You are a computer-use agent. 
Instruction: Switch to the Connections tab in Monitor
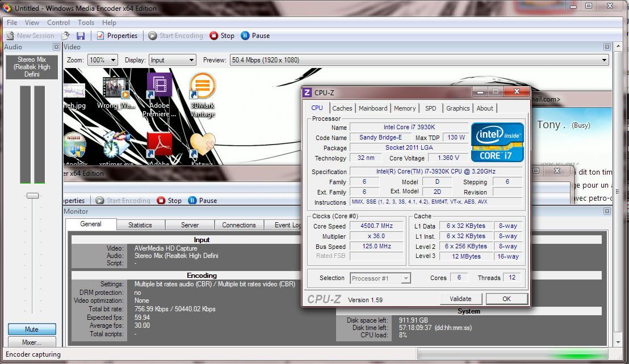tap(239, 225)
